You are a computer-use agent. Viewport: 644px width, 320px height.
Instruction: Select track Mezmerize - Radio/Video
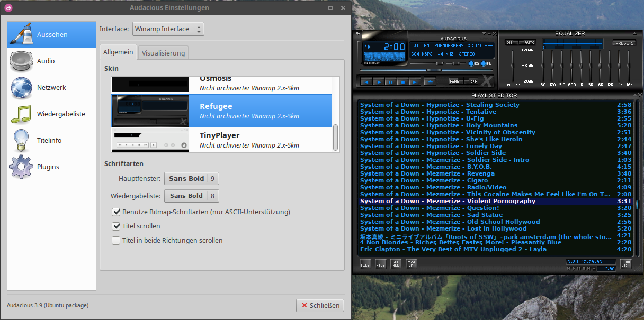496,187
